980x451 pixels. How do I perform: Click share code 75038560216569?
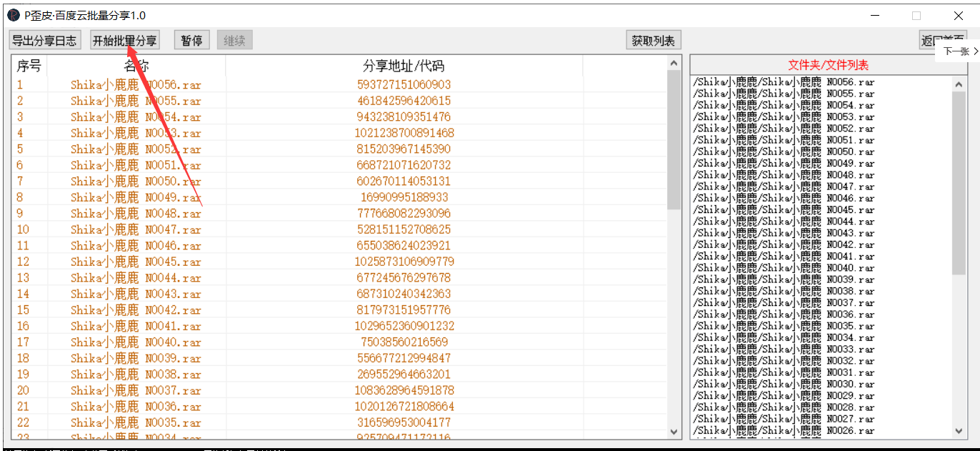pos(404,342)
